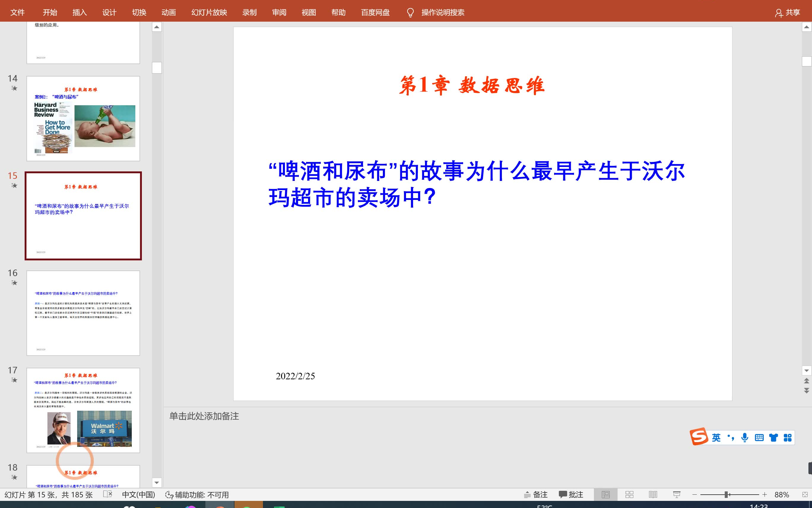Toggle Chinese/English punctuation in Sogou bar

coord(730,437)
